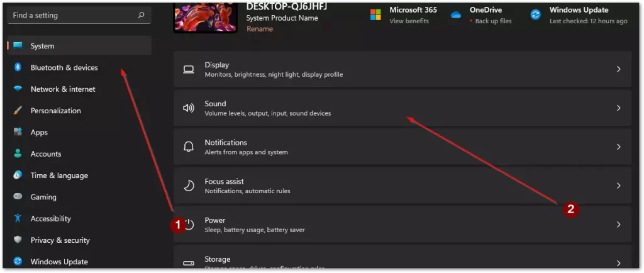Click the search magnifier icon
The width and height of the screenshot is (644, 273).
click(x=142, y=15)
